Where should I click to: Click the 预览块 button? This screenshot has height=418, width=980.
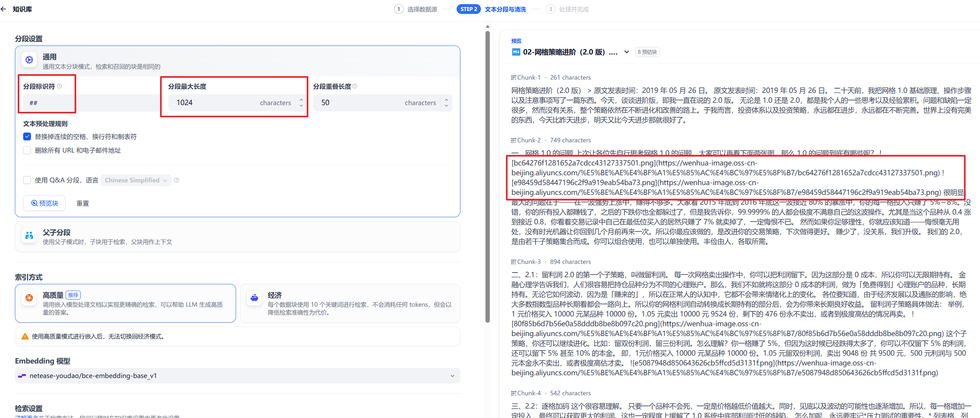pos(44,203)
